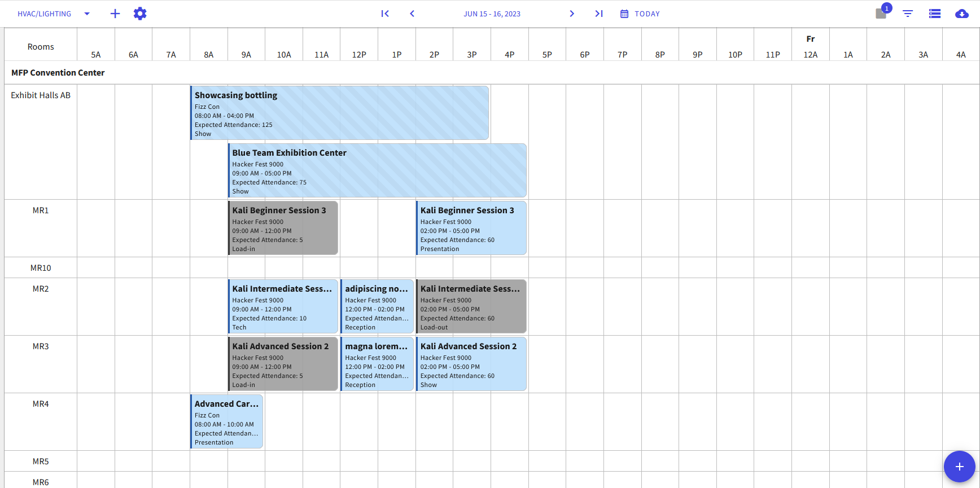Click the 4A time column header at far right
Image resolution: width=980 pixels, height=488 pixels.
click(x=961, y=55)
